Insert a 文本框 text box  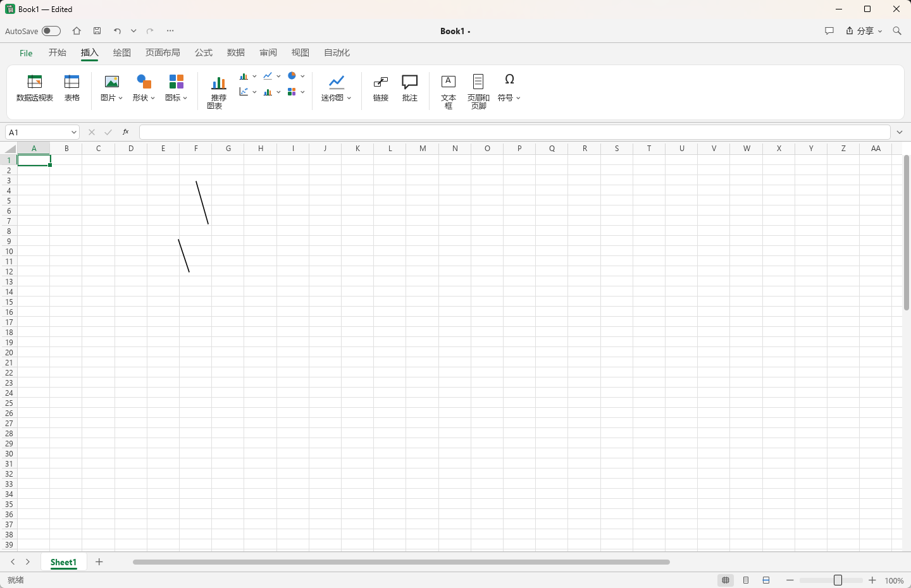point(449,92)
